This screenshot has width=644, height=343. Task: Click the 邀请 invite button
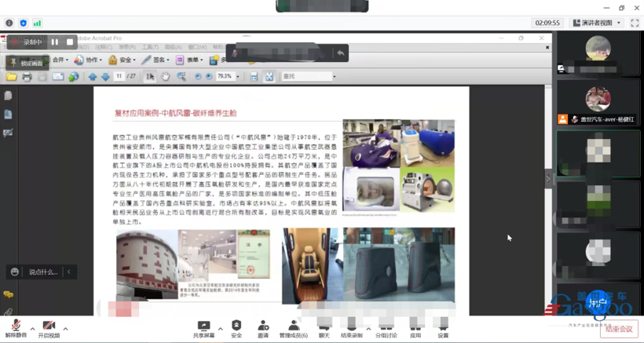tap(263, 329)
